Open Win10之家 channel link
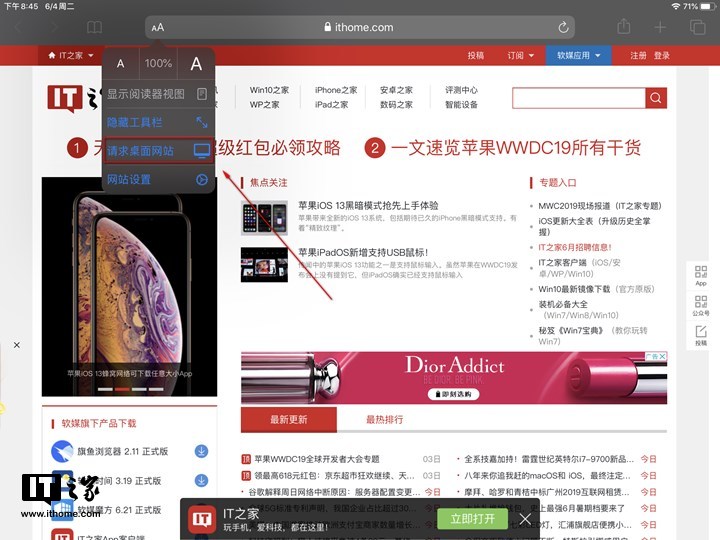 pyautogui.click(x=269, y=90)
